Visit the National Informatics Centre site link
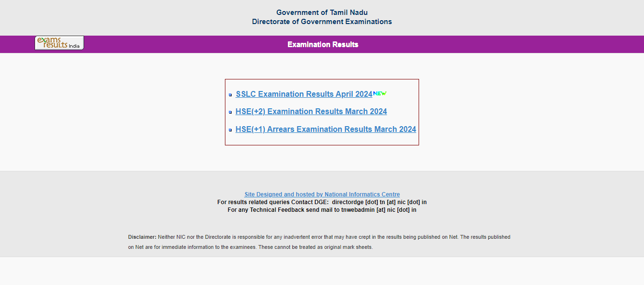 point(322,194)
